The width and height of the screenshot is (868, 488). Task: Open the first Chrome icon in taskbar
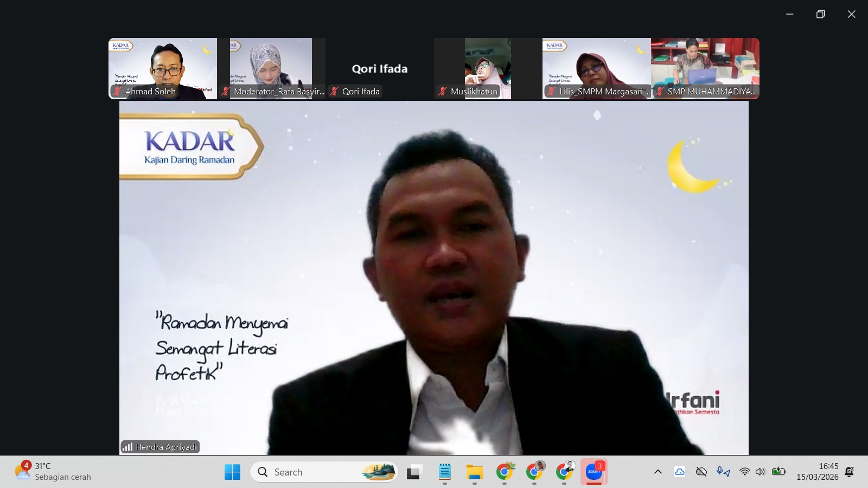pyautogui.click(x=505, y=472)
